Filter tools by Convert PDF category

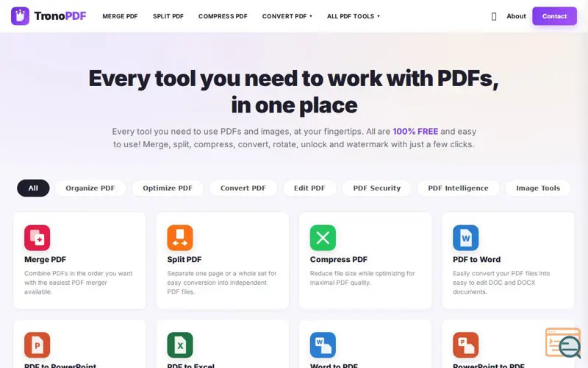point(243,188)
